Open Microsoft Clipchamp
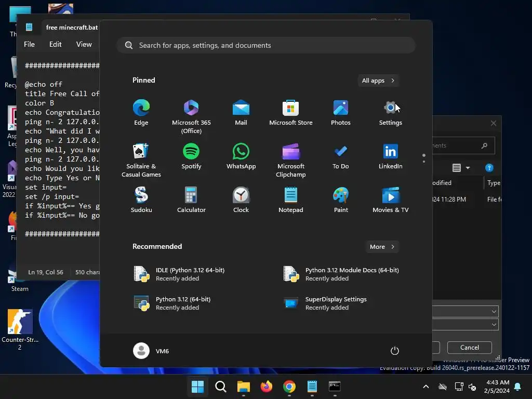This screenshot has width=532, height=399. coord(291,161)
